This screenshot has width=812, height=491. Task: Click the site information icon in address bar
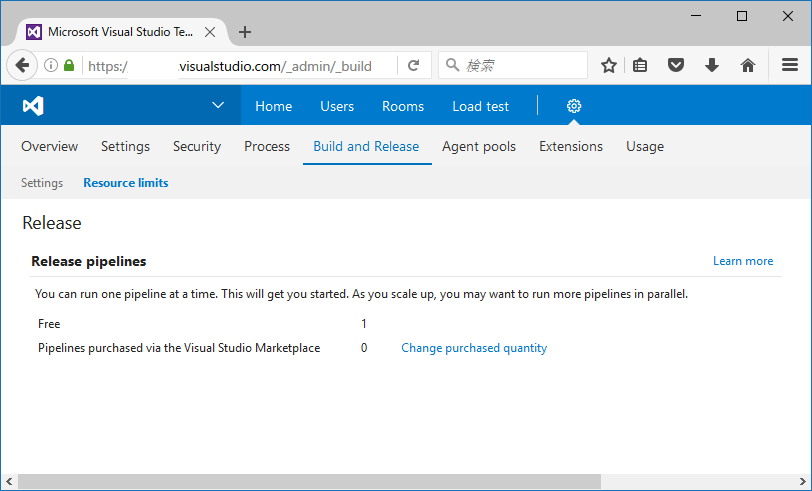point(51,65)
